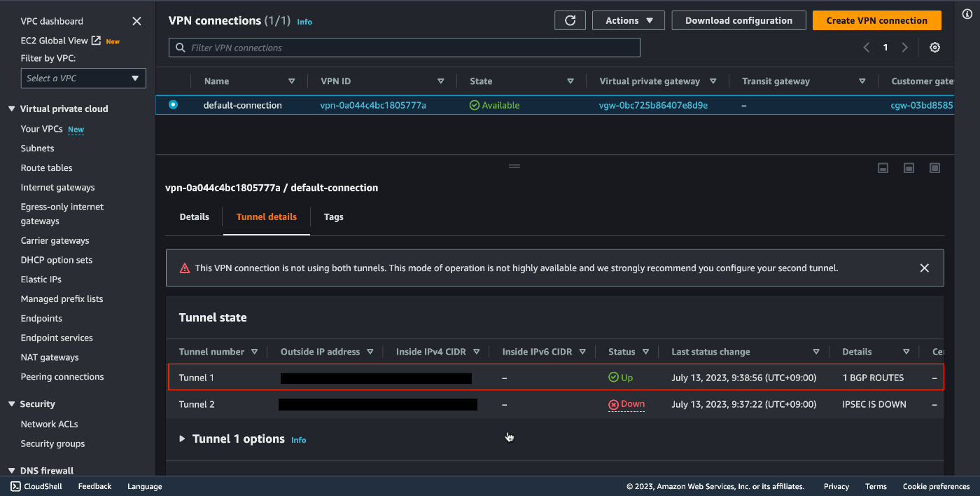Open Peering connections in sidebar

click(62, 377)
